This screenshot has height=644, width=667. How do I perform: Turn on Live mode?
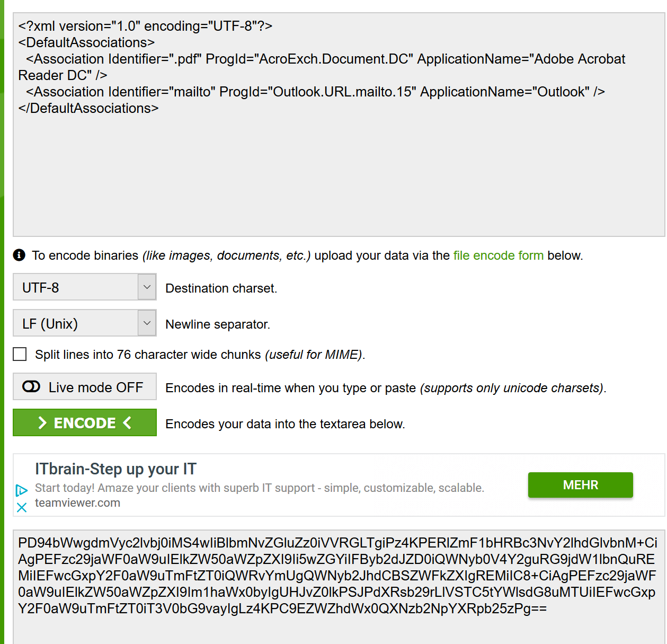click(85, 386)
